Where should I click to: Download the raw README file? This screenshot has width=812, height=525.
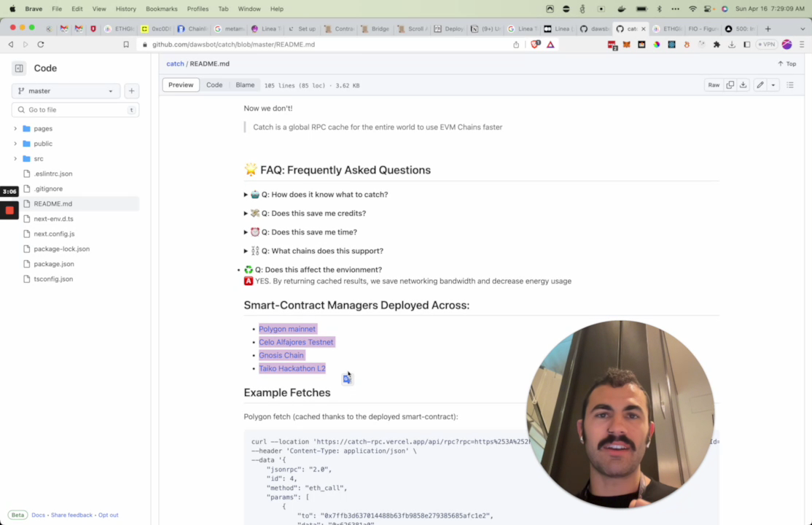coord(743,85)
